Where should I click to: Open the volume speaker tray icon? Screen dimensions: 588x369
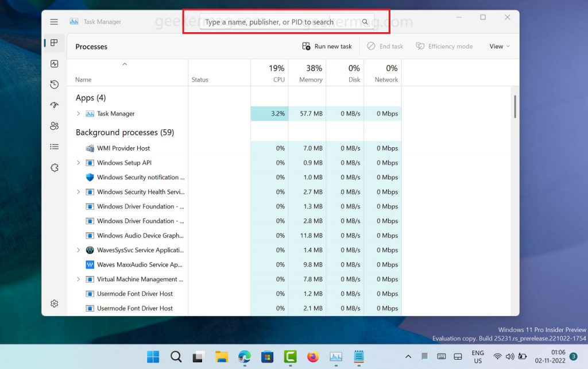pos(510,356)
